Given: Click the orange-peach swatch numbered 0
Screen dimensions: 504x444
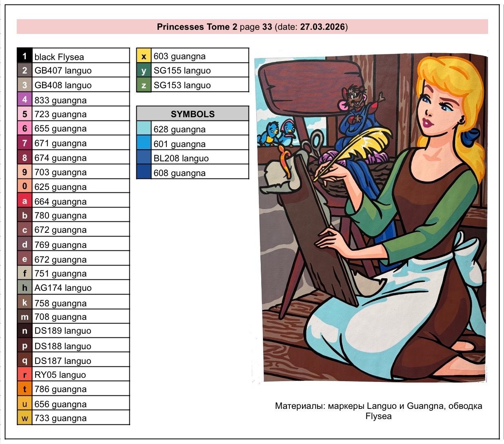Looking at the screenshot, I should click(x=24, y=187).
